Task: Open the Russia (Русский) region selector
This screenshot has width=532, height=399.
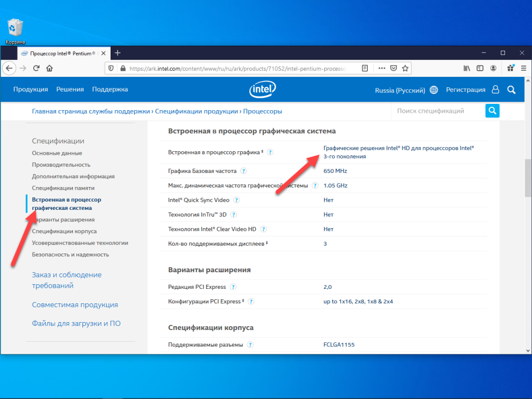Action: click(406, 90)
